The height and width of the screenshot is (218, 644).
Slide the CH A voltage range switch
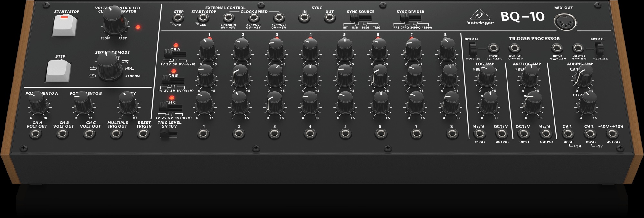tap(174, 54)
